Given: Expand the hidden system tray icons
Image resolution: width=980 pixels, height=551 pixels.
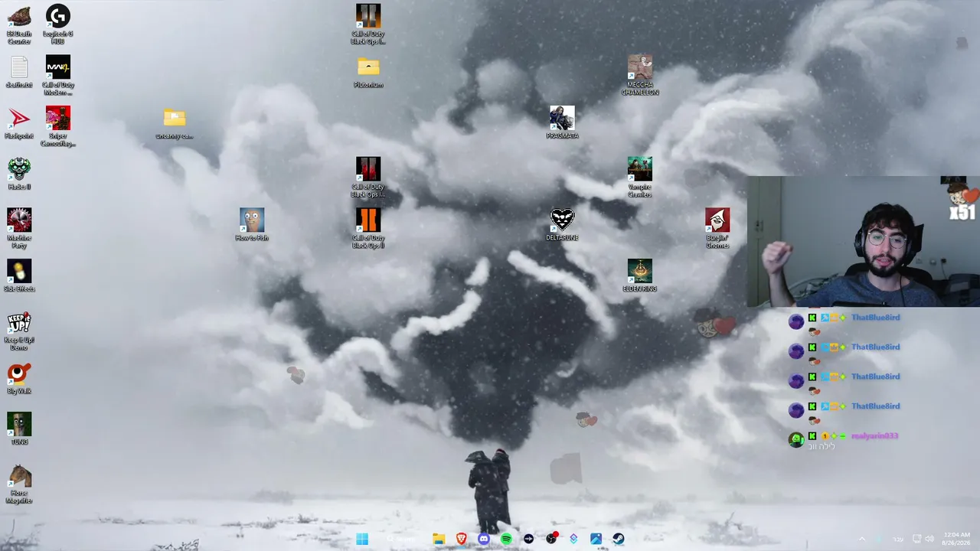Looking at the screenshot, I should [862, 540].
